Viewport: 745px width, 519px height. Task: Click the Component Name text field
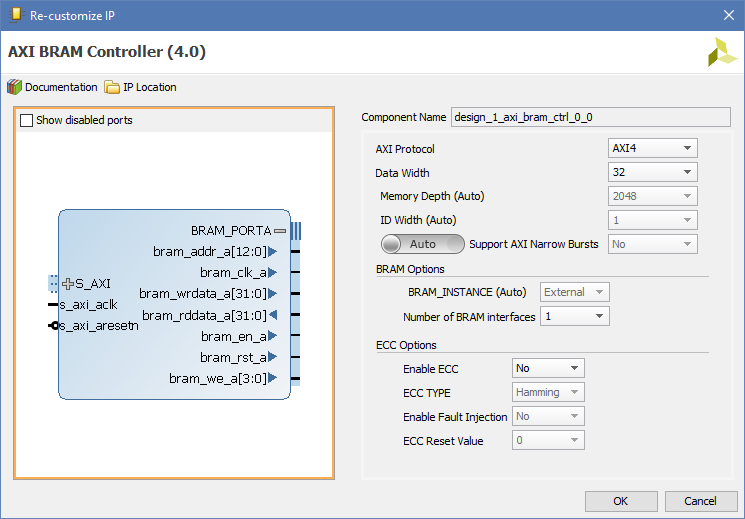[590, 117]
